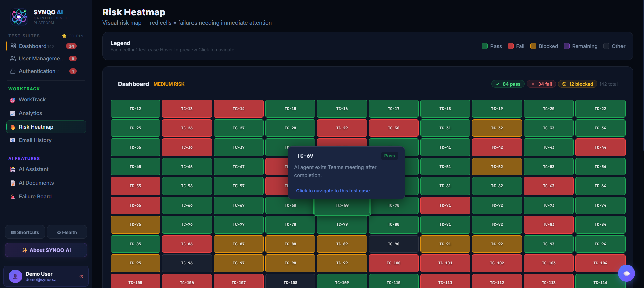Go to Analytics page
Screen dimensions: 644x288
pyautogui.click(x=46, y=113)
